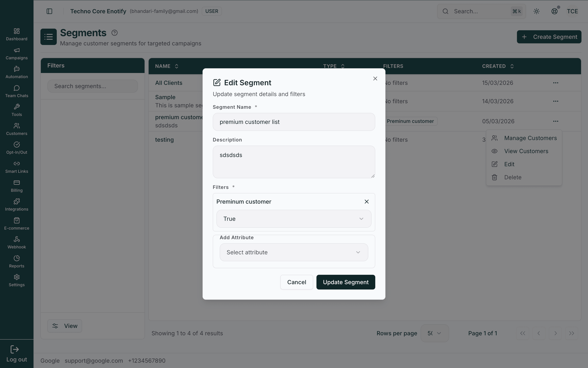The image size is (588, 368).
Task: Jump to the last page
Action: pos(571,333)
